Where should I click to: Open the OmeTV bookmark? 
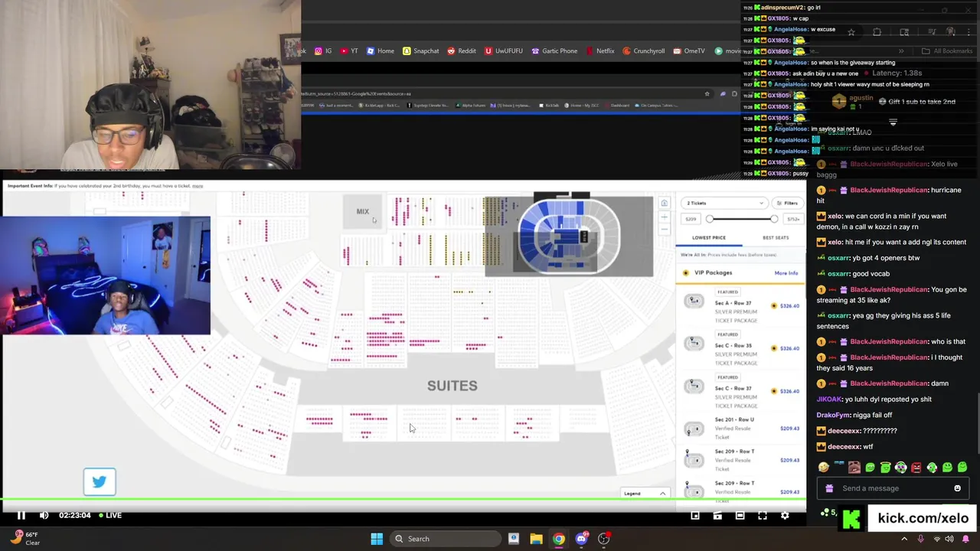[x=689, y=51]
